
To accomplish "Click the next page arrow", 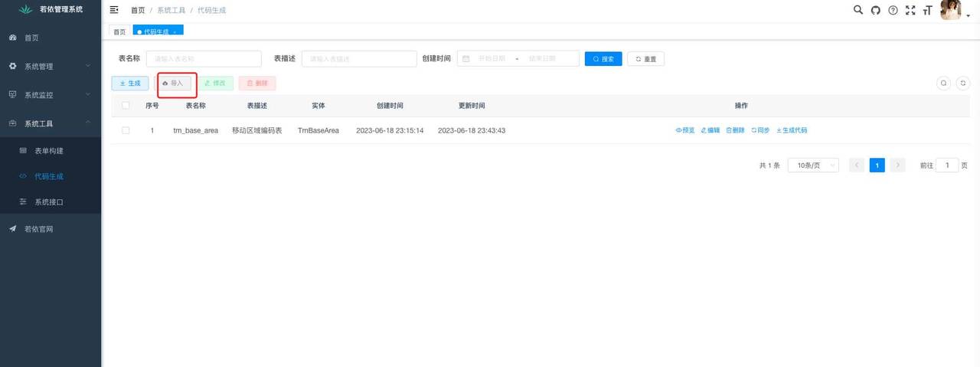I will (x=898, y=165).
